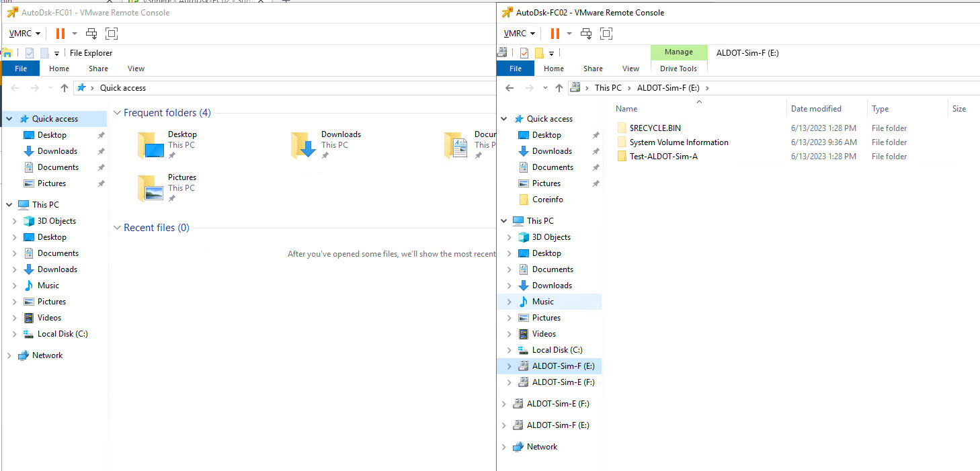Expand 3D Objects in FC01 navigation tree
Screen dimensions: 980x471
point(15,221)
